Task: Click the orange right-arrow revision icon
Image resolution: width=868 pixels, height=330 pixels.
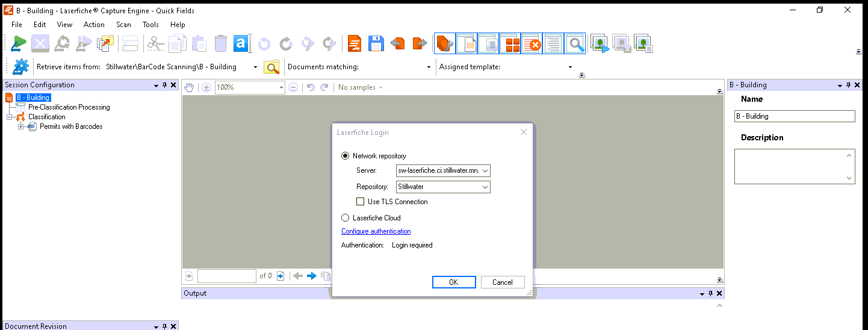Action: tap(419, 44)
